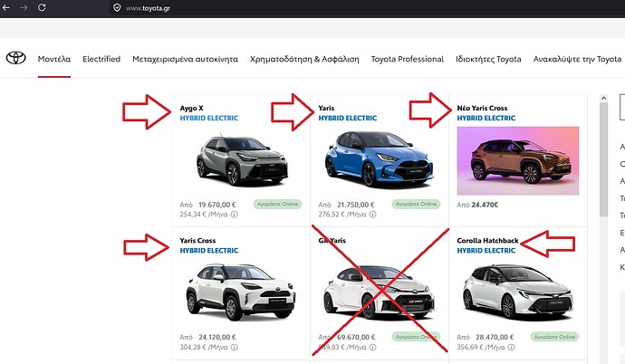Click the model list scrollbar up arrow
Image resolution: width=625 pixels, height=364 pixels.
pos(603,99)
